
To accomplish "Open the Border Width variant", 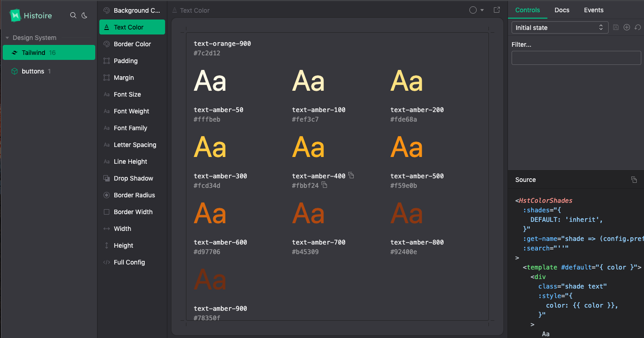I will click(x=132, y=212).
